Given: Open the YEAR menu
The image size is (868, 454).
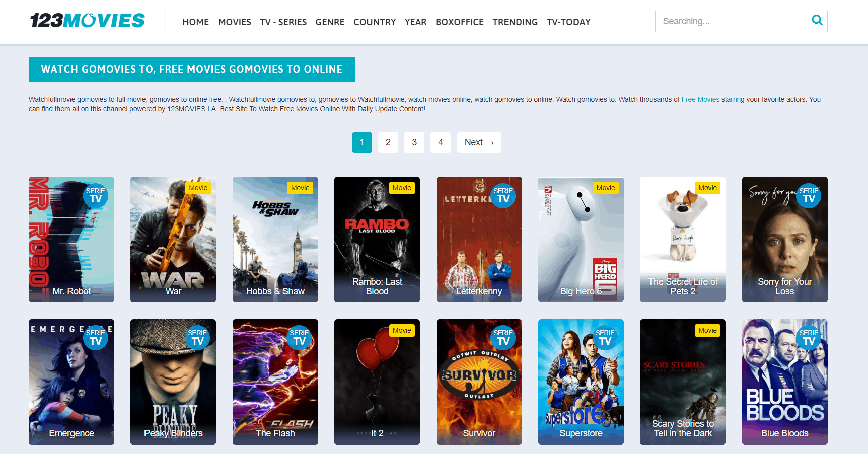Looking at the screenshot, I should pyautogui.click(x=416, y=22).
